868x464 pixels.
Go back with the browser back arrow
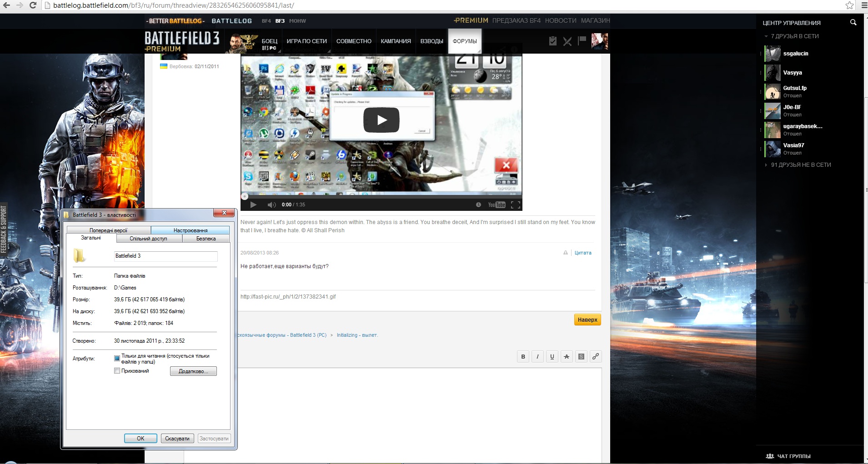click(7, 5)
